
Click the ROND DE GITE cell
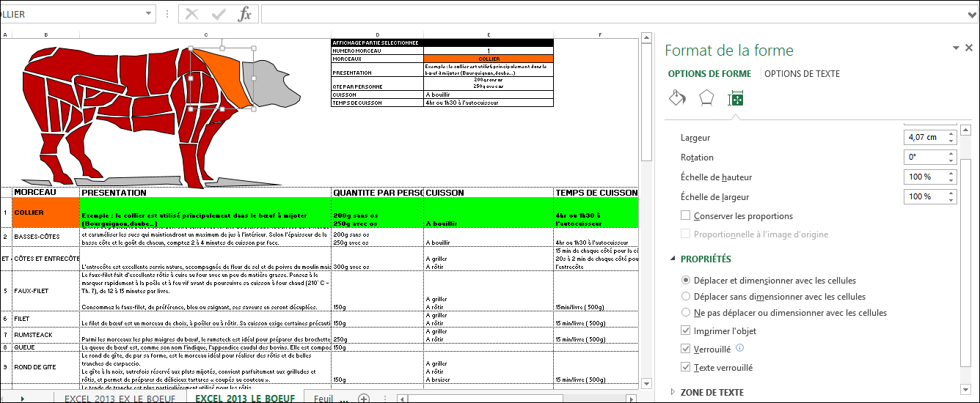(x=45, y=366)
